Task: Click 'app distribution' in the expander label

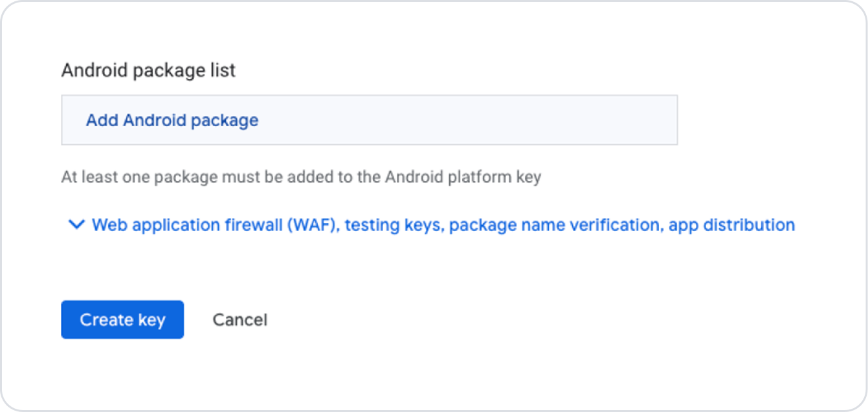Action: point(731,225)
